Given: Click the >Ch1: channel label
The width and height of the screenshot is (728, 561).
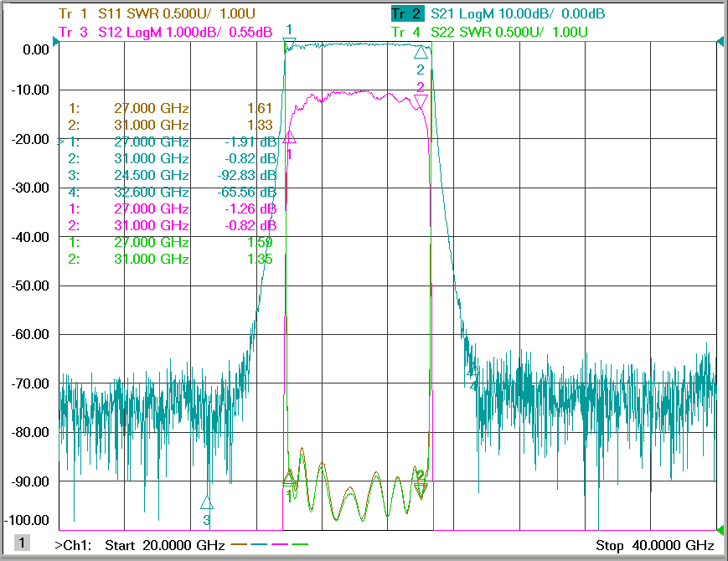Looking at the screenshot, I should click(73, 545).
